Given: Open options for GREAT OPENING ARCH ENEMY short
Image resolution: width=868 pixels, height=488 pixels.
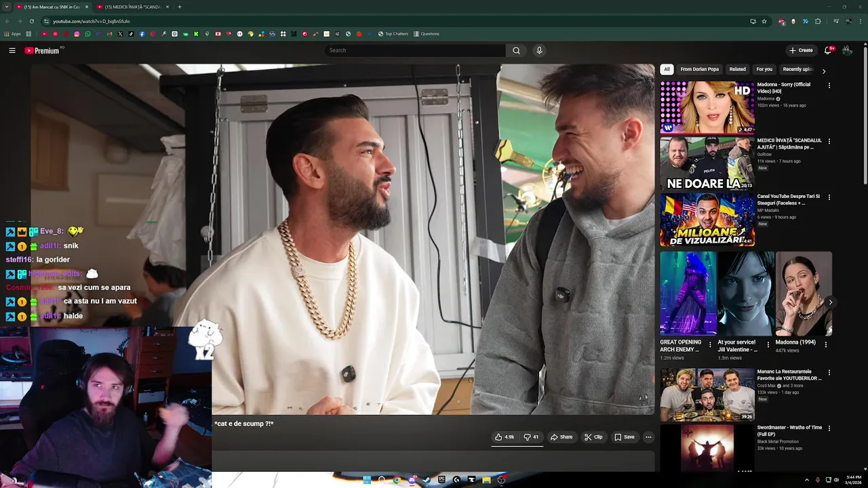Looking at the screenshot, I should [711, 344].
